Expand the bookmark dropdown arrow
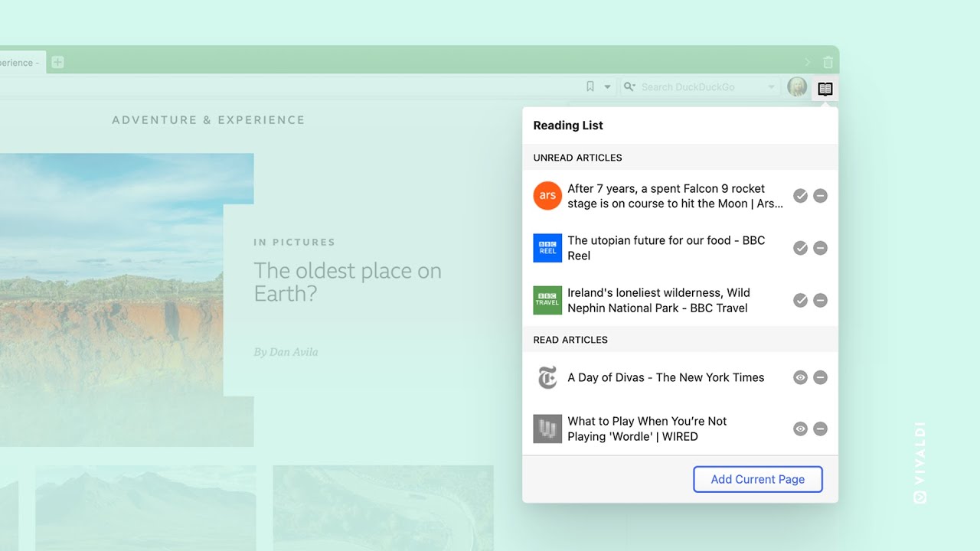This screenshot has width=980, height=551. tap(608, 87)
